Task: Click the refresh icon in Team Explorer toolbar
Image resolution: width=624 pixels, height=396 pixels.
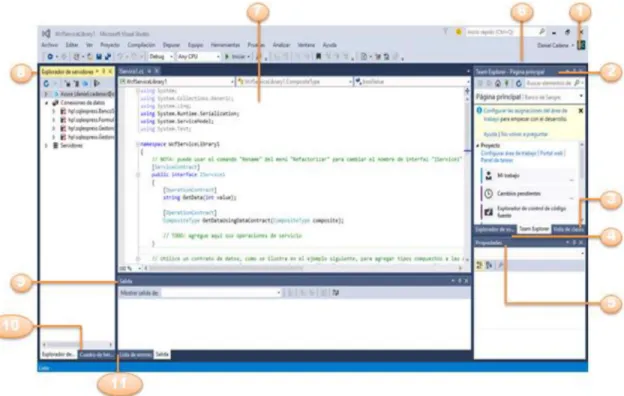Action: (x=519, y=83)
